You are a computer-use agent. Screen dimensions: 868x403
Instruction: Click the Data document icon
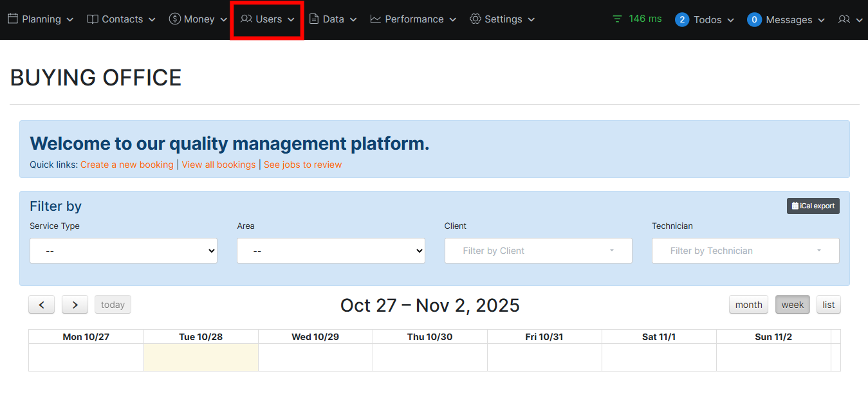(x=314, y=19)
